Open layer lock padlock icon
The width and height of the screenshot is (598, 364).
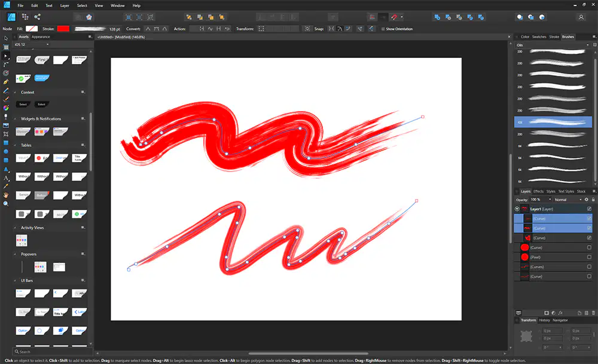(x=593, y=200)
